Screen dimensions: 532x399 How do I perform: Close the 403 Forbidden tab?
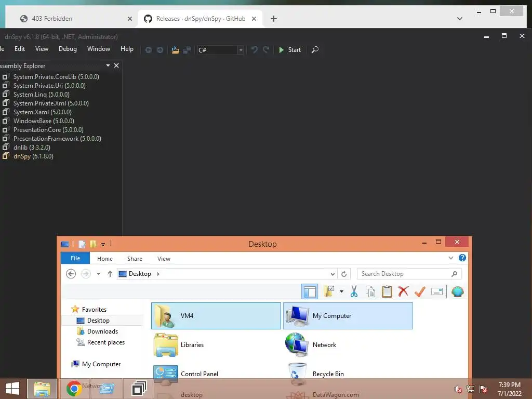129,19
